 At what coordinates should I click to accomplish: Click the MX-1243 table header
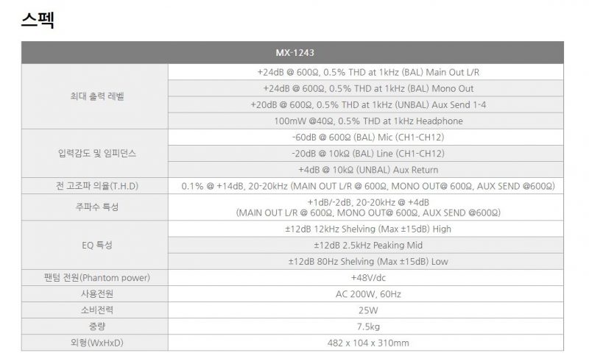tap(294, 53)
